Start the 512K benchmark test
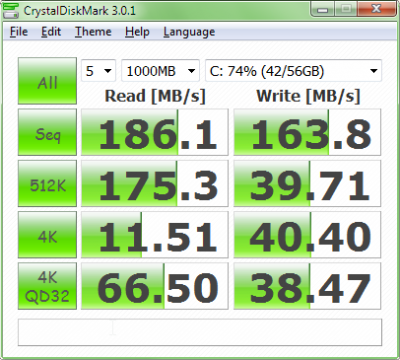 (47, 184)
